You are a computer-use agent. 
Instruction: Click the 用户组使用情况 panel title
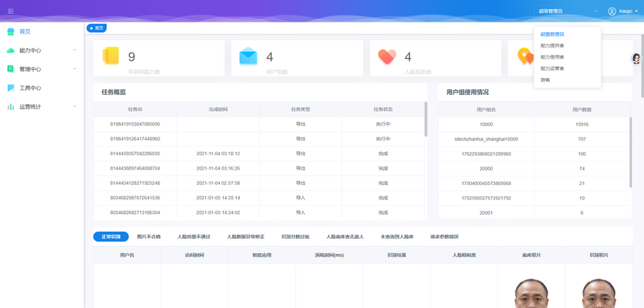(468, 92)
